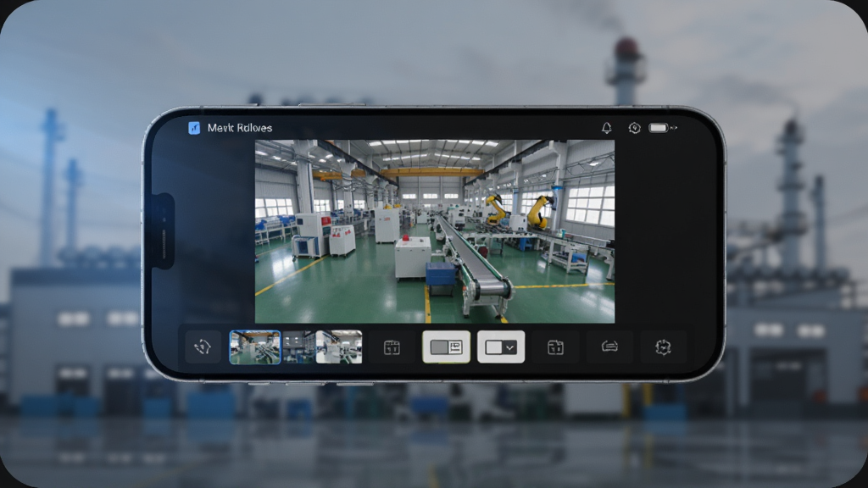Click the "Mevk Rdloves" title text
This screenshot has height=488, width=868.
tap(240, 128)
